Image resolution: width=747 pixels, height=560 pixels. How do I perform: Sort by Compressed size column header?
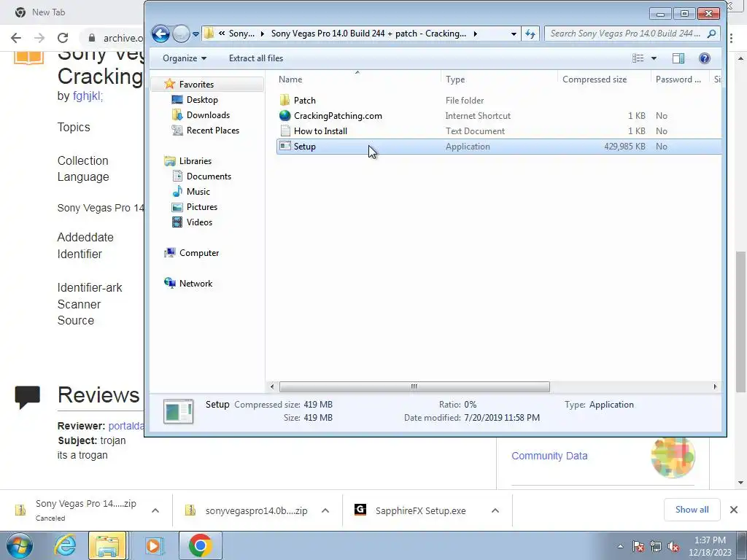click(x=604, y=79)
